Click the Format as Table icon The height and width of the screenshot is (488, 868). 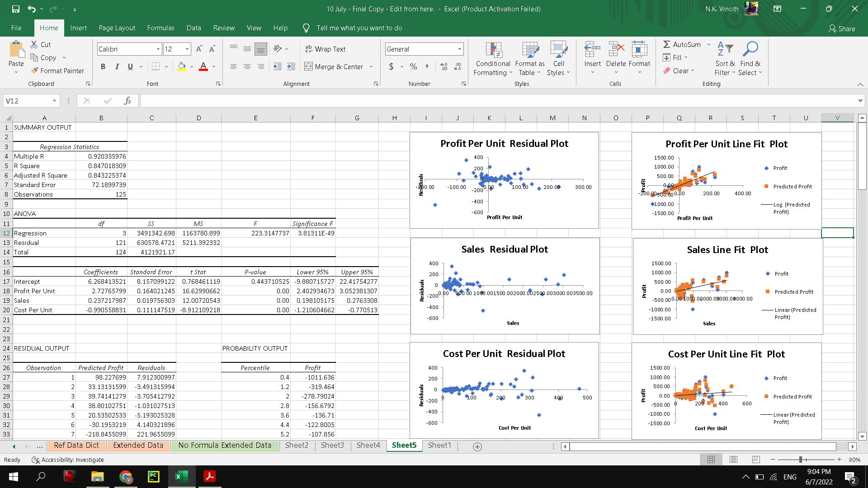[530, 50]
